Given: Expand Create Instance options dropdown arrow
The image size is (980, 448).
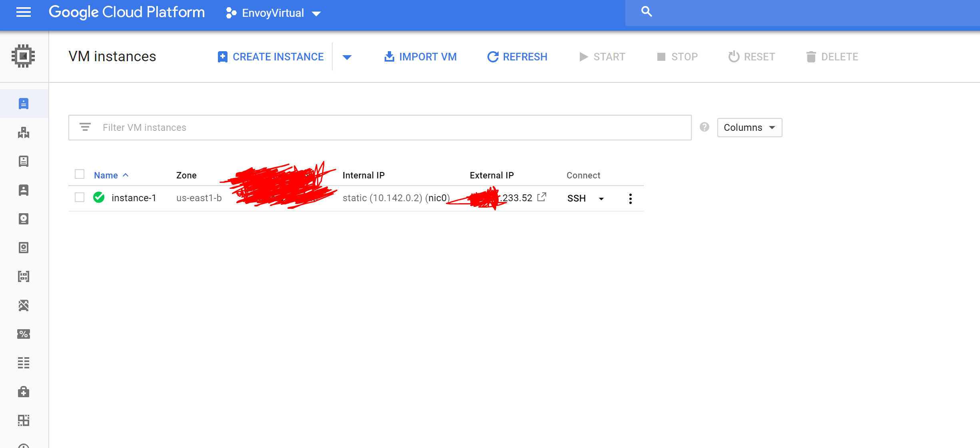Looking at the screenshot, I should [x=347, y=57].
